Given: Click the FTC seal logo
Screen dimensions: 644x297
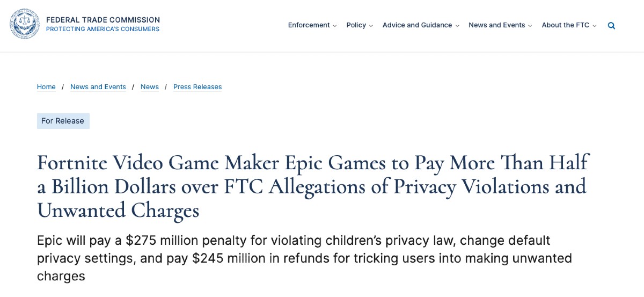Looking at the screenshot, I should [25, 24].
